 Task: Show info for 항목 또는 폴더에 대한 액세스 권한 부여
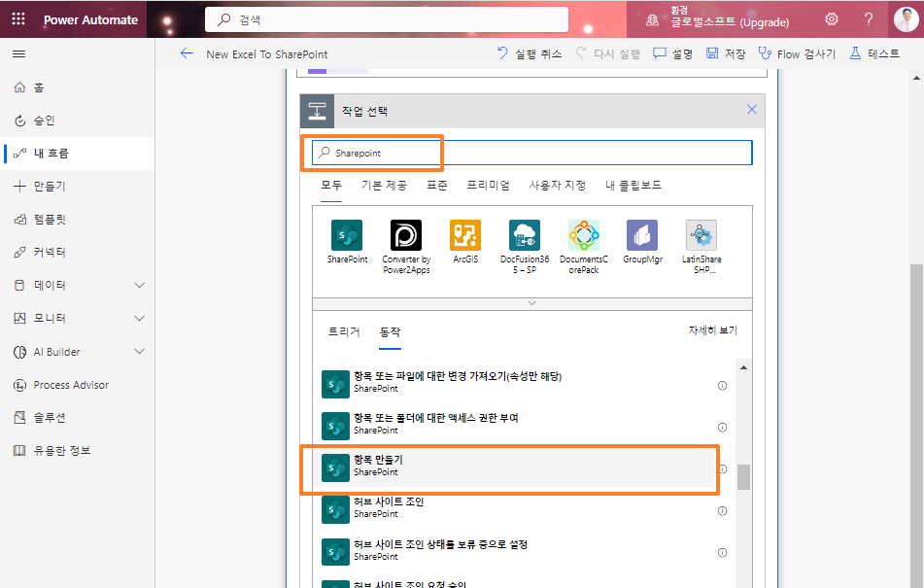pos(723,428)
